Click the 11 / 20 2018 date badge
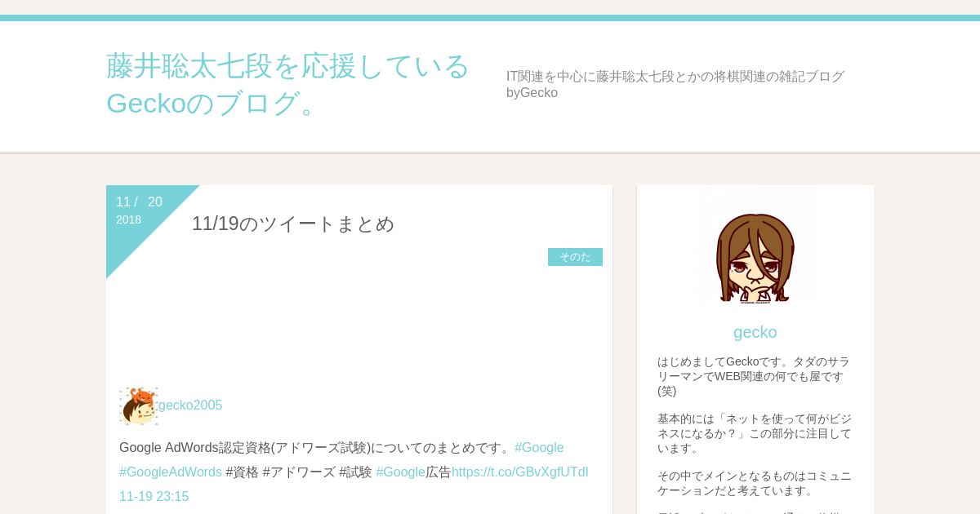 pos(140,210)
